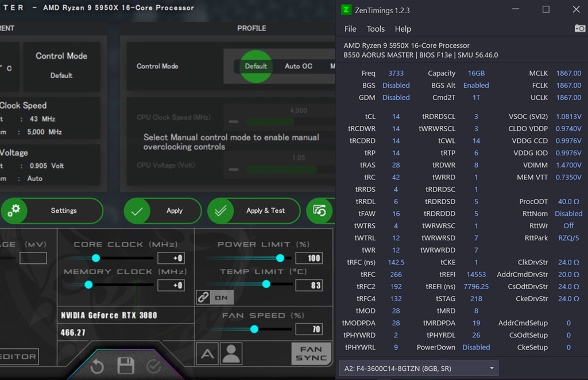Click the Cmd2T 1T value
This screenshot has width=588, height=380.
click(476, 97)
